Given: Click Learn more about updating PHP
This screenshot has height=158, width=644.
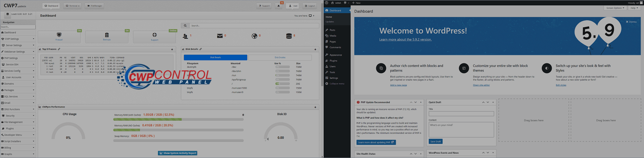Looking at the screenshot, I should click(x=376, y=143).
